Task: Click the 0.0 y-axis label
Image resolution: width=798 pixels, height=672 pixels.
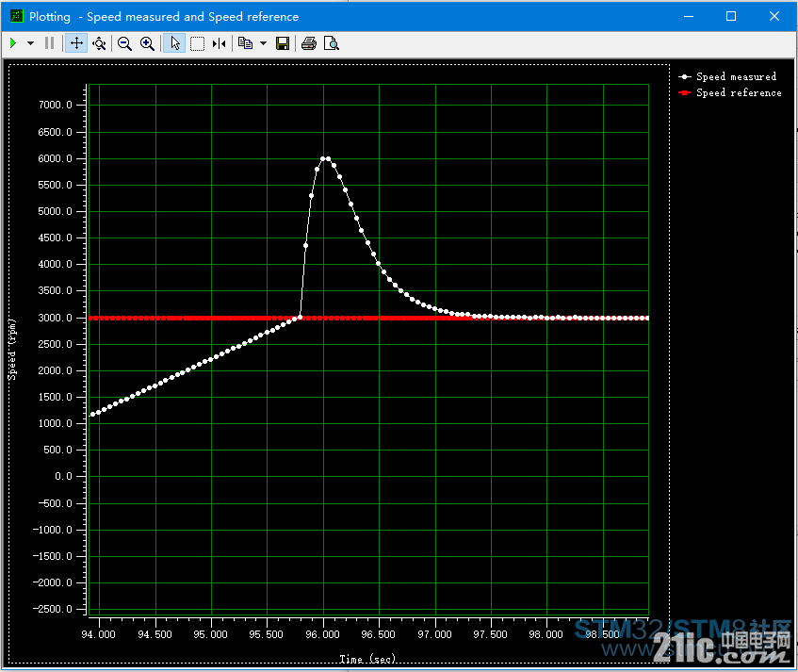Action: click(64, 476)
